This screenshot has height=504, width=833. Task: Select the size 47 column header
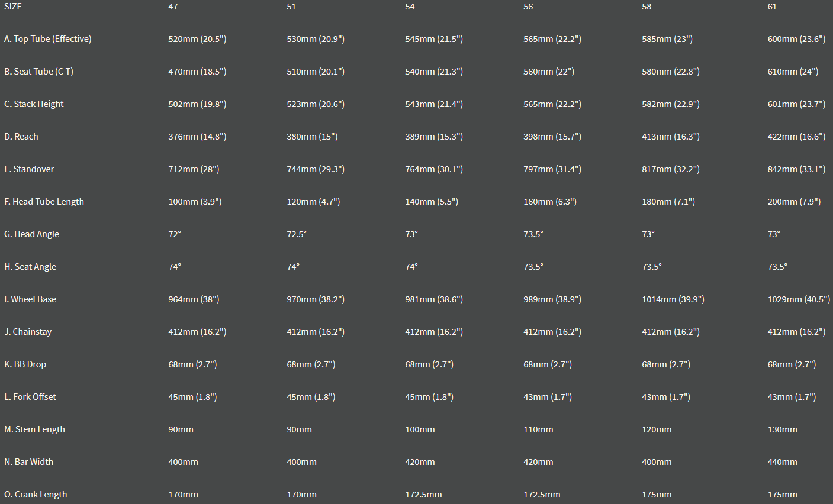[x=173, y=7]
